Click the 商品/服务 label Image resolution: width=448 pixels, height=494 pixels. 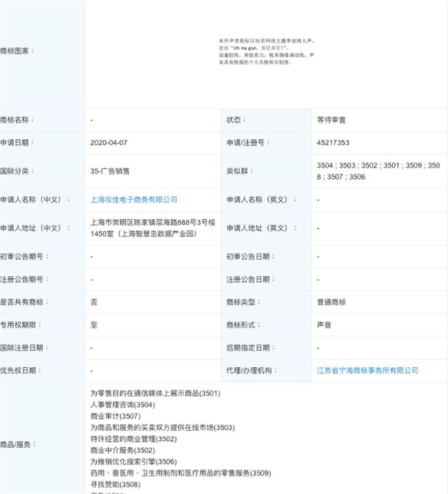18,445
